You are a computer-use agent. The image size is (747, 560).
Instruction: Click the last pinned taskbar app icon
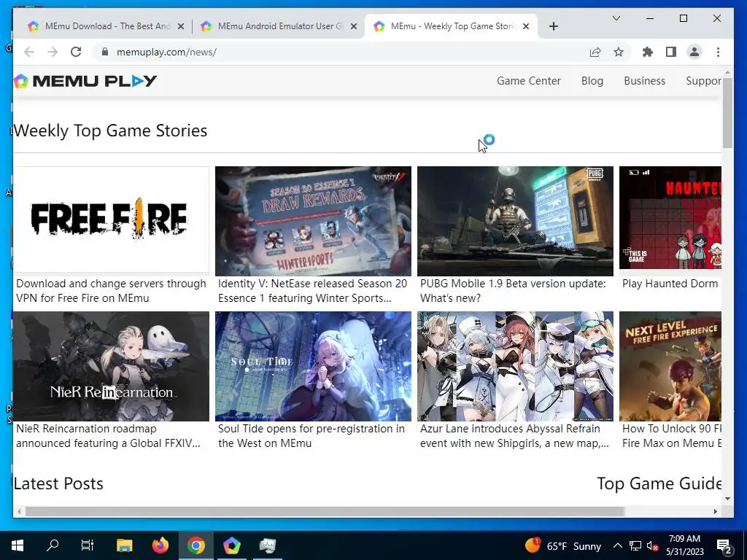coord(267,545)
